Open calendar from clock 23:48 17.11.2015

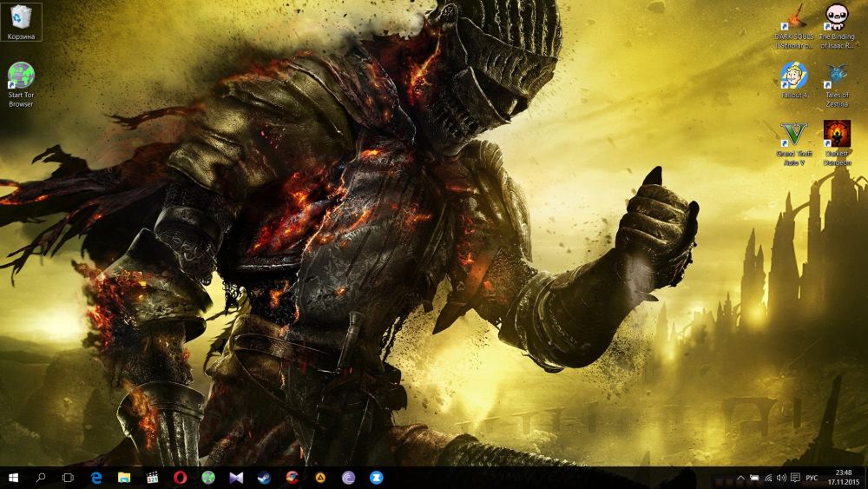(x=844, y=478)
